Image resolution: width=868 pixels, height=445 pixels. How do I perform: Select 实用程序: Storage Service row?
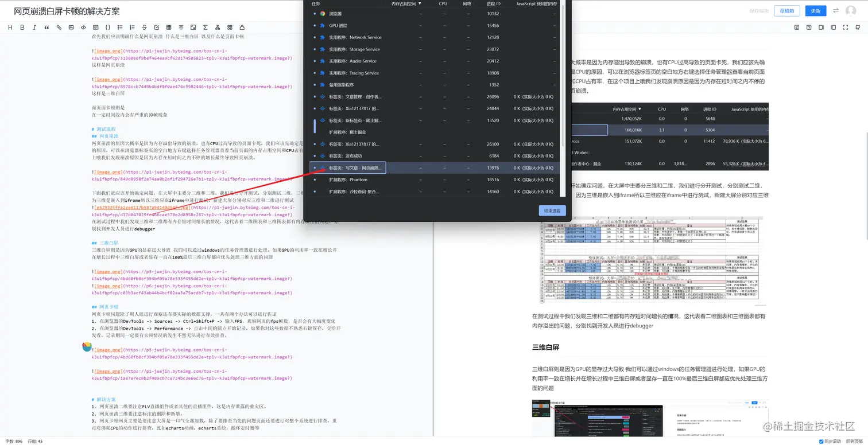click(435, 49)
